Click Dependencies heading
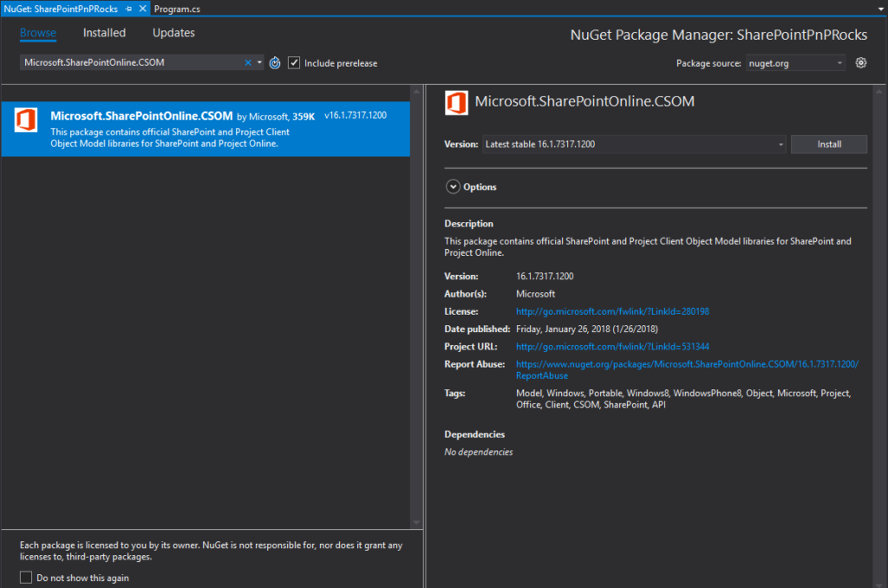Screen dimensions: 888x588 pos(474,434)
